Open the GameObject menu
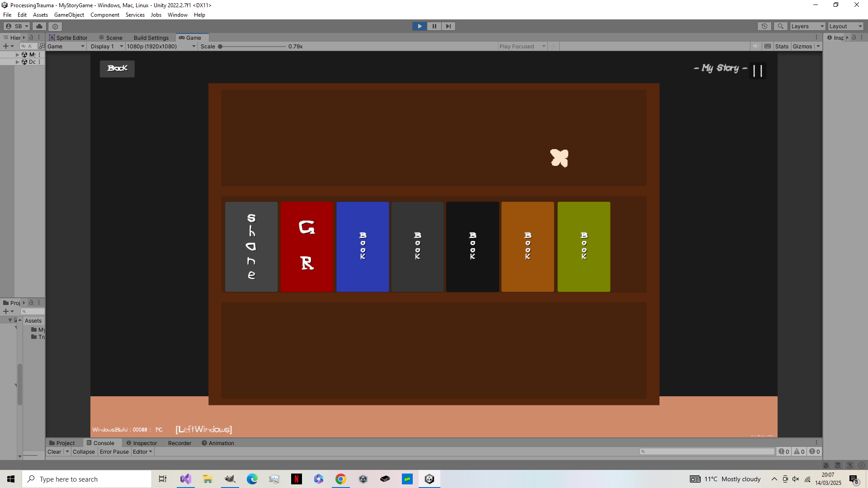The width and height of the screenshot is (868, 488). pyautogui.click(x=69, y=15)
